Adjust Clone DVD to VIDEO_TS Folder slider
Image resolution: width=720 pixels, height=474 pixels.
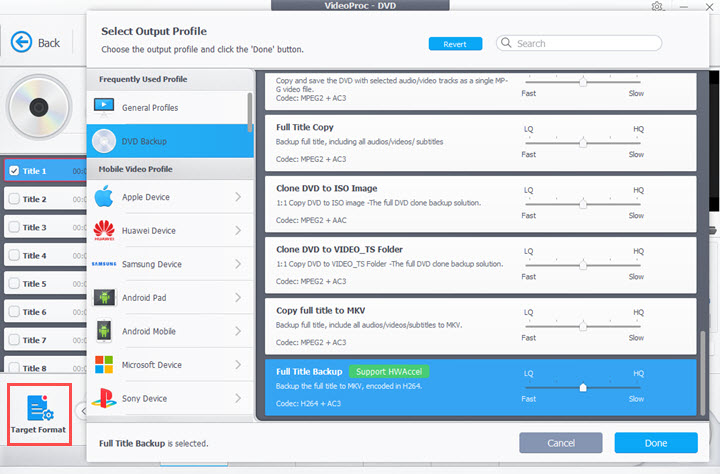pos(582,265)
